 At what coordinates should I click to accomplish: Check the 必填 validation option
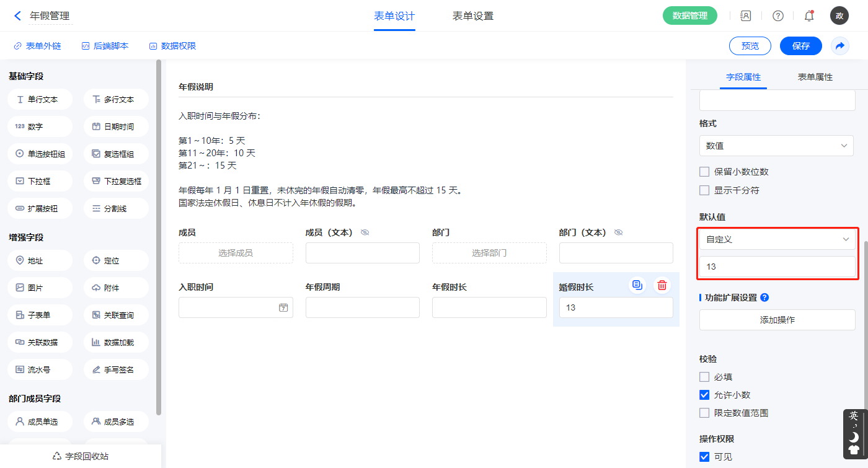704,377
